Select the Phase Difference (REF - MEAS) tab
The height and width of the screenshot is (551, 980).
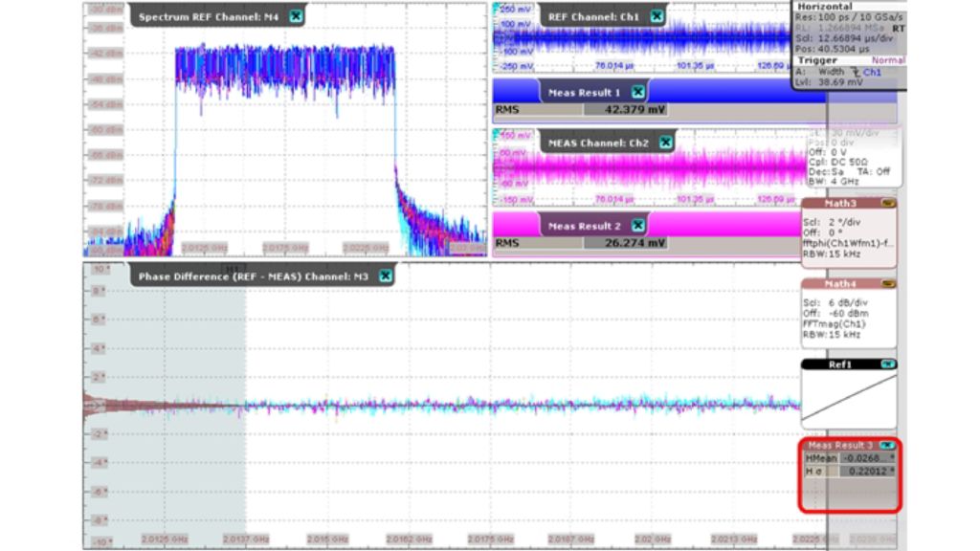pos(253,276)
